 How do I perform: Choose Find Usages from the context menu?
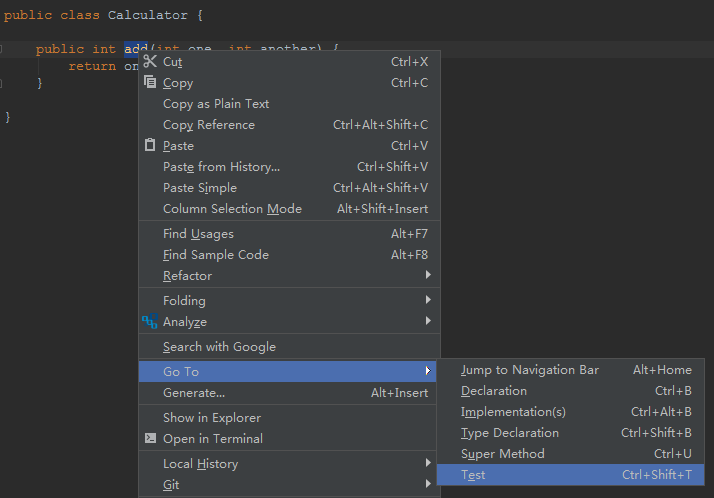click(290, 234)
